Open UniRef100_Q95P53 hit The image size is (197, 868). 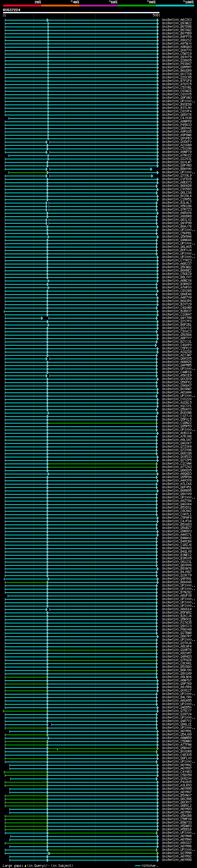(x=177, y=426)
